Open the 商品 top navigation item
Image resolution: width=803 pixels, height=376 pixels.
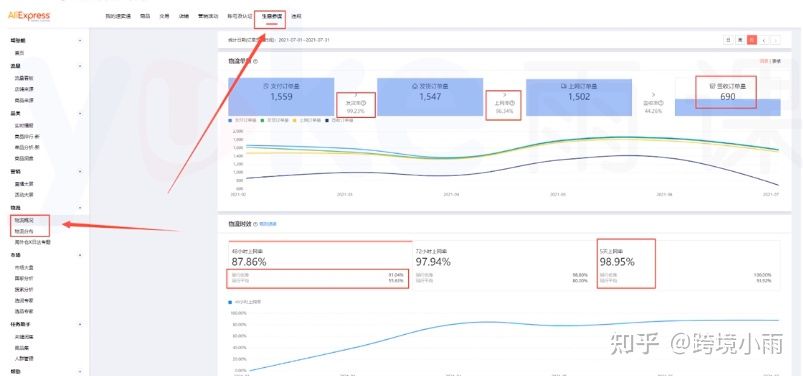click(x=145, y=16)
